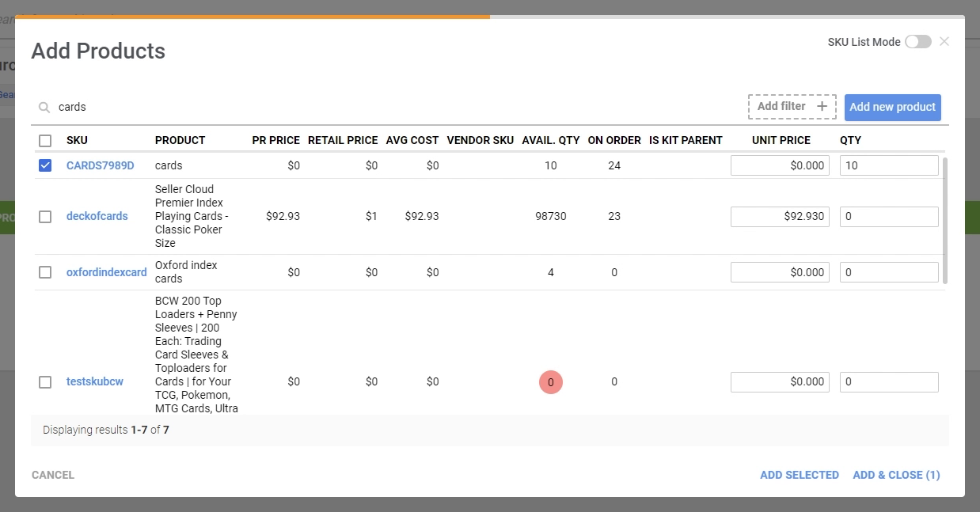Viewport: 980px width, 512px height.
Task: Click the red zero availability badge
Action: pyautogui.click(x=550, y=381)
